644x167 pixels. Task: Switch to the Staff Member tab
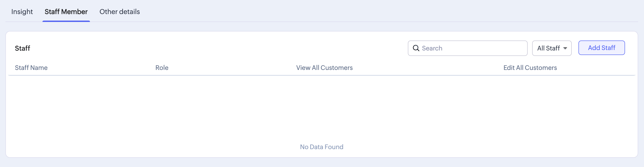(x=66, y=12)
